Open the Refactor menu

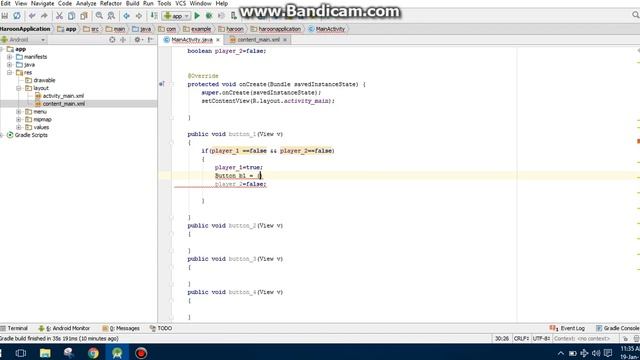click(x=111, y=3)
